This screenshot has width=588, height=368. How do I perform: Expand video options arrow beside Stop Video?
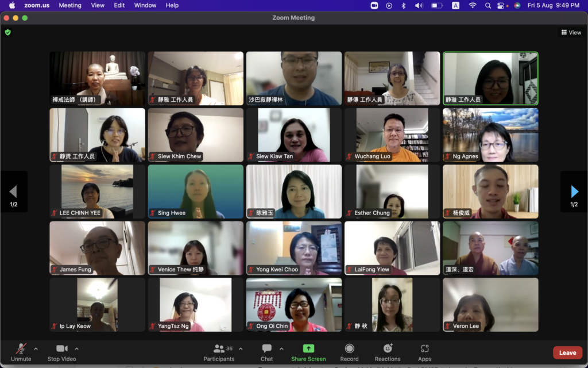click(77, 348)
